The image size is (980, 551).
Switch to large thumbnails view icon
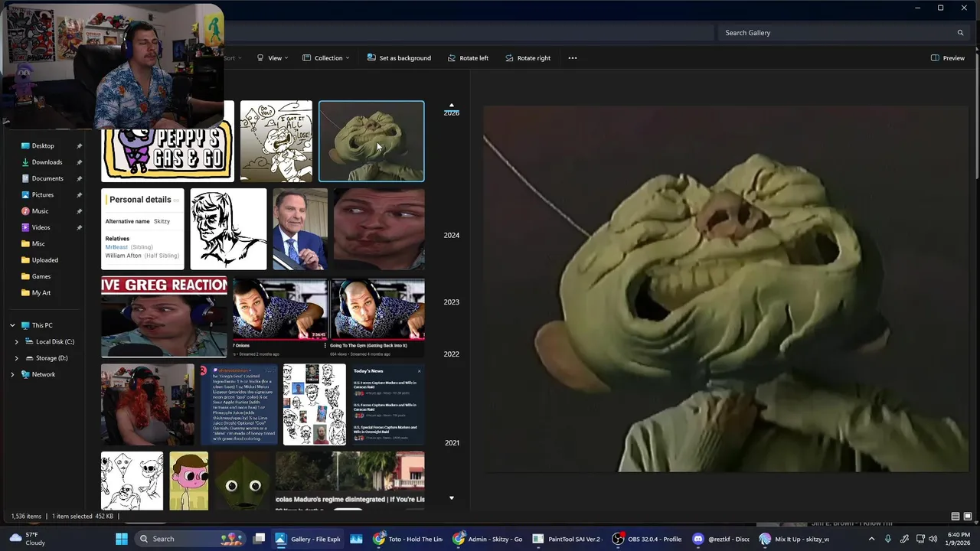tap(968, 517)
